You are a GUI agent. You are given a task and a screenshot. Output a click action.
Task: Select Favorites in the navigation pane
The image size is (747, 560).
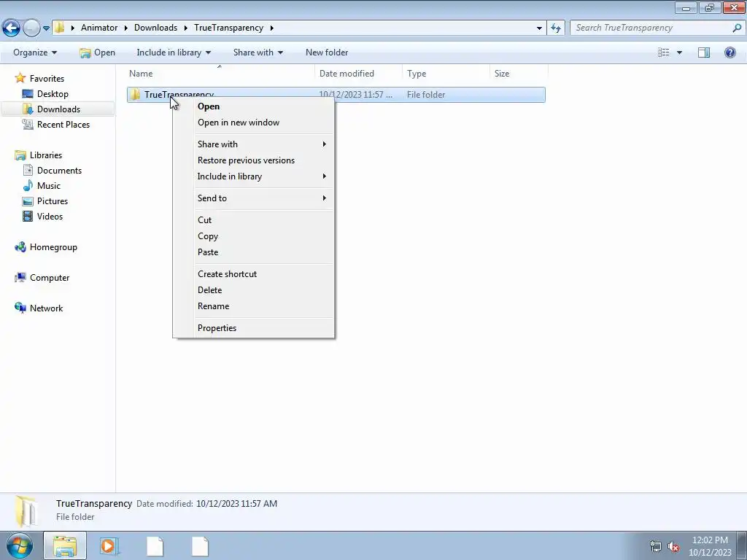click(47, 79)
